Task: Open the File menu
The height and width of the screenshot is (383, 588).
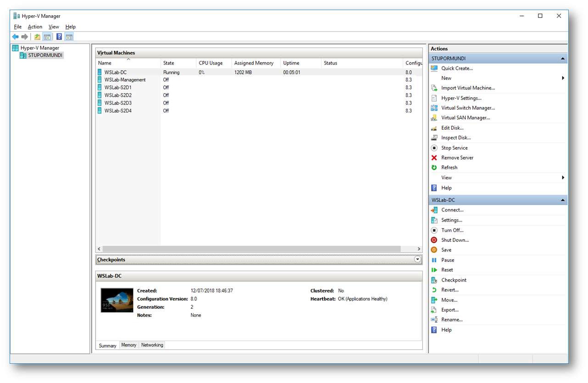Action: (x=17, y=27)
